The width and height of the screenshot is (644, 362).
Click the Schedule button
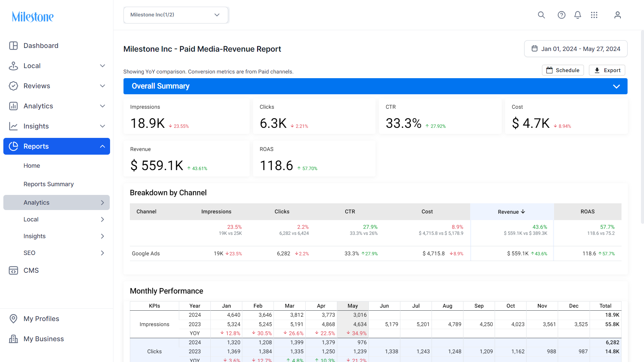(x=563, y=70)
